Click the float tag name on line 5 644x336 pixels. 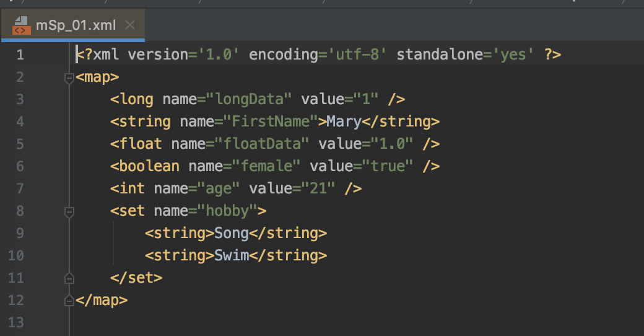[141, 144]
